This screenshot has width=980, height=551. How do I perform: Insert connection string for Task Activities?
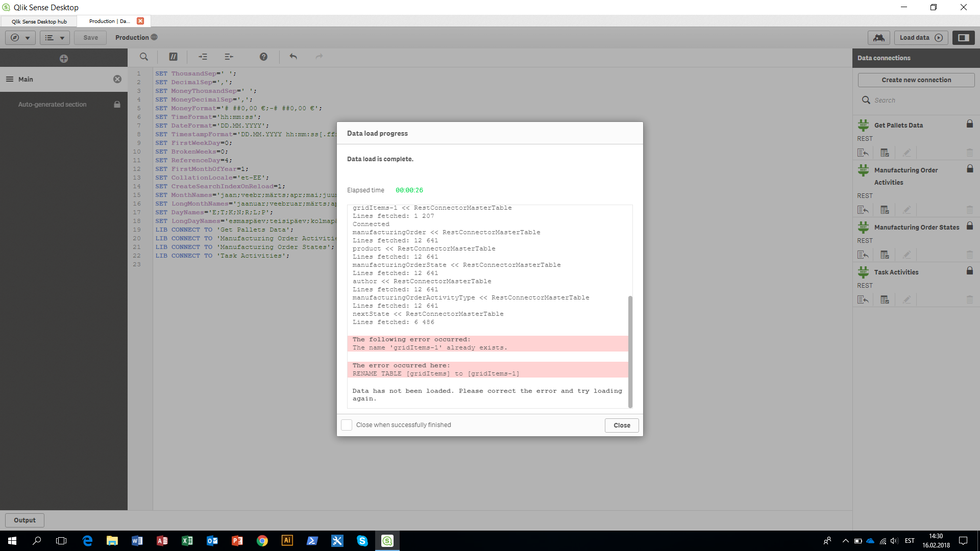pyautogui.click(x=863, y=299)
